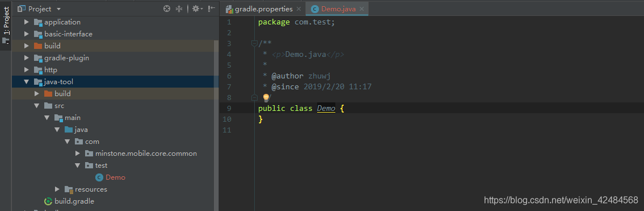The height and width of the screenshot is (211, 644).
Task: Click the collapse all icon in Project panel
Action: (x=179, y=9)
